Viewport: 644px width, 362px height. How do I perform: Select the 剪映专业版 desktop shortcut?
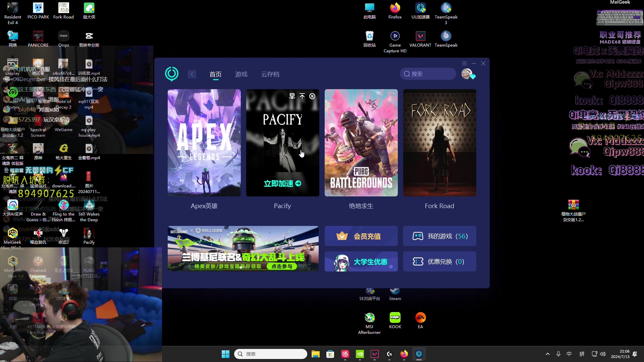click(89, 39)
